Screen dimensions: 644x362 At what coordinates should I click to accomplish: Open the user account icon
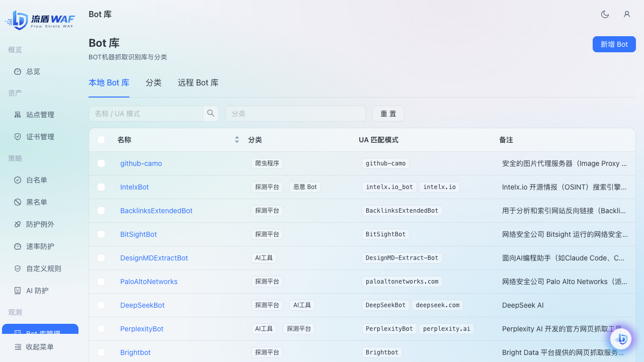pyautogui.click(x=627, y=14)
